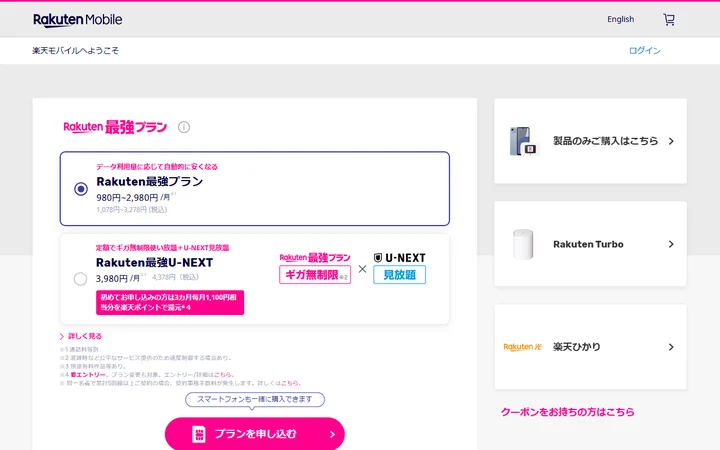The width and height of the screenshot is (720, 450).
Task: Open chevron on Rakuten Turbo card
Action: 671,244
